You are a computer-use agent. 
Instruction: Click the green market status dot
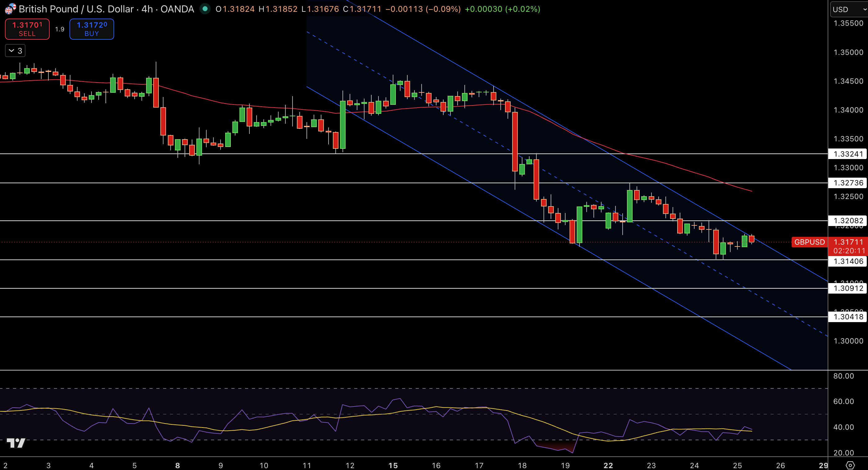[204, 9]
